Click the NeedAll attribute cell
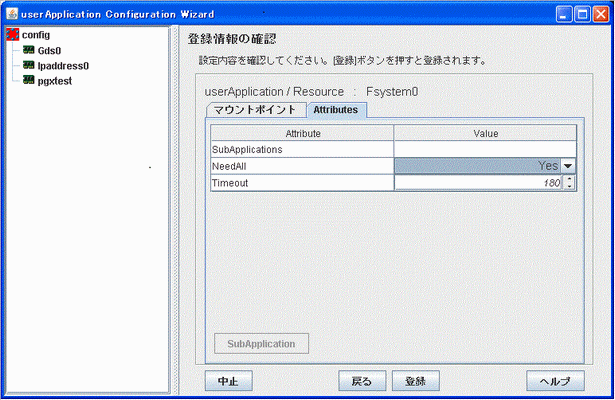The image size is (615, 400). pyautogui.click(x=302, y=166)
